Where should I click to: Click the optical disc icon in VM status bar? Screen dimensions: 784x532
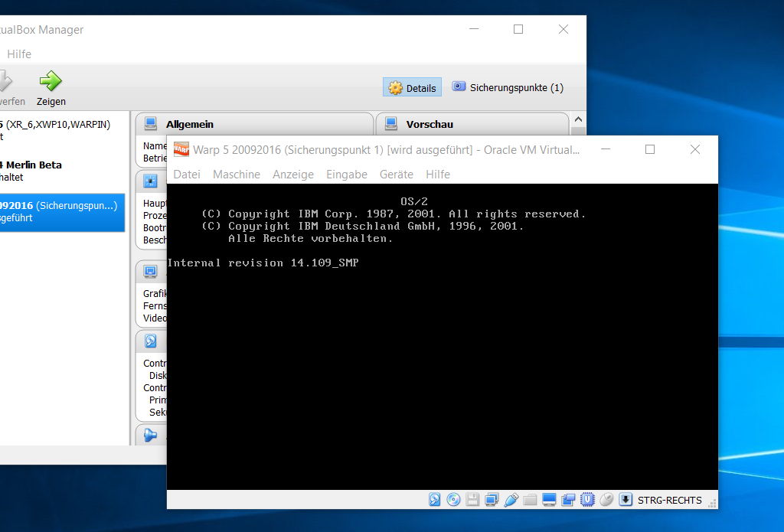pos(453,500)
